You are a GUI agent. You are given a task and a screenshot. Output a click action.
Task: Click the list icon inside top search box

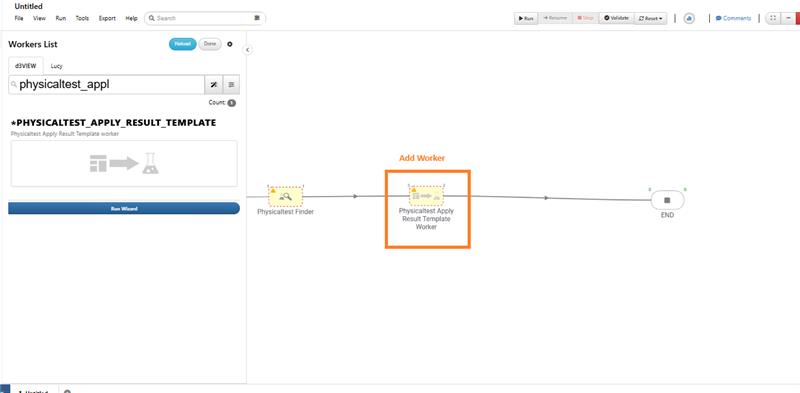(257, 18)
